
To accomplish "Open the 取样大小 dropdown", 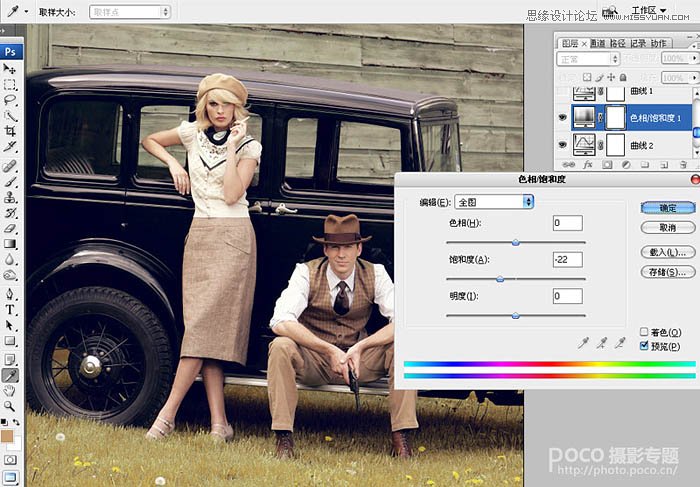I will (x=129, y=12).
